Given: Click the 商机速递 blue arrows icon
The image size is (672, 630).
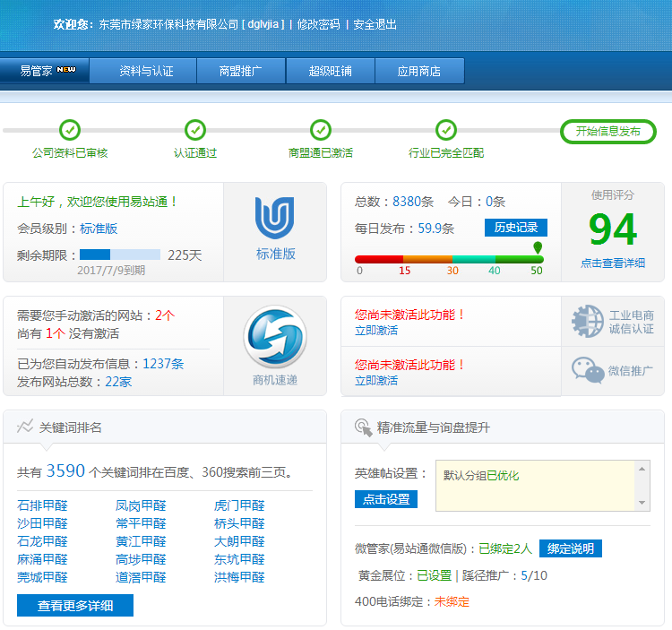Looking at the screenshot, I should tap(274, 336).
